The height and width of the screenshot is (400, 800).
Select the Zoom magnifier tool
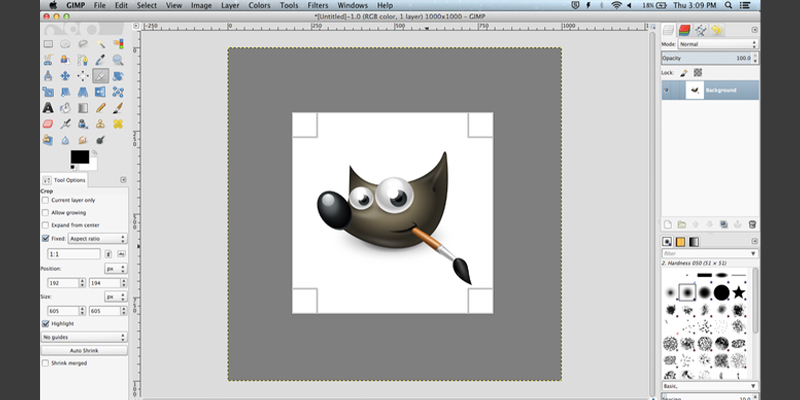[x=118, y=60]
